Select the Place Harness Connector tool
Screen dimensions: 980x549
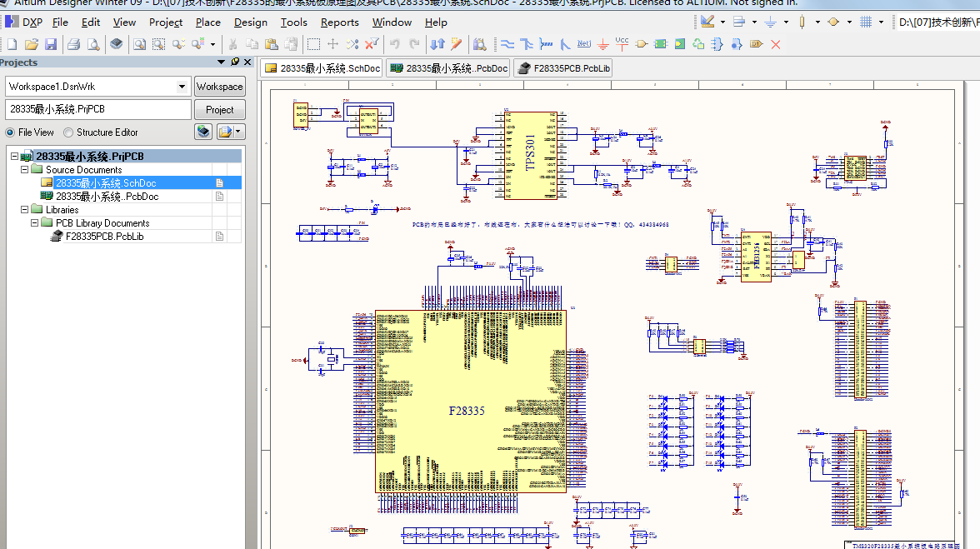(717, 44)
